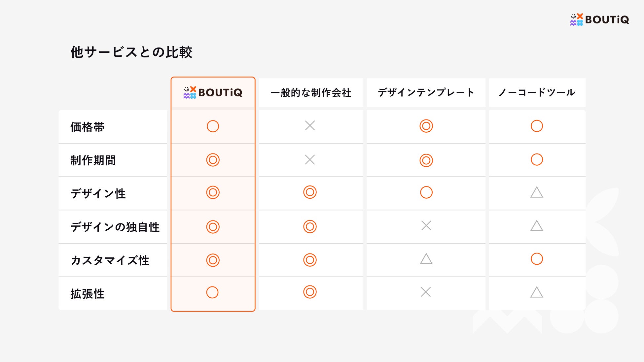Image resolution: width=644 pixels, height=362 pixels.
Task: Click the BOUTiQ logo in top-right corner
Action: coord(599,19)
